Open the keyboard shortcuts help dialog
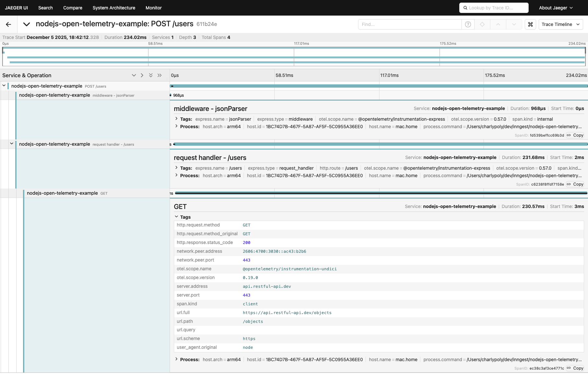588x379 pixels. click(x=530, y=24)
